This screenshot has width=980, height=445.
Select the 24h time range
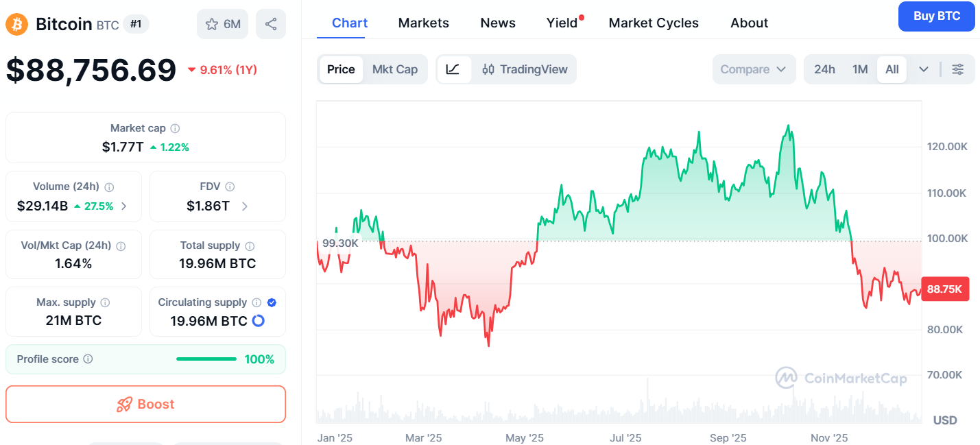(824, 69)
